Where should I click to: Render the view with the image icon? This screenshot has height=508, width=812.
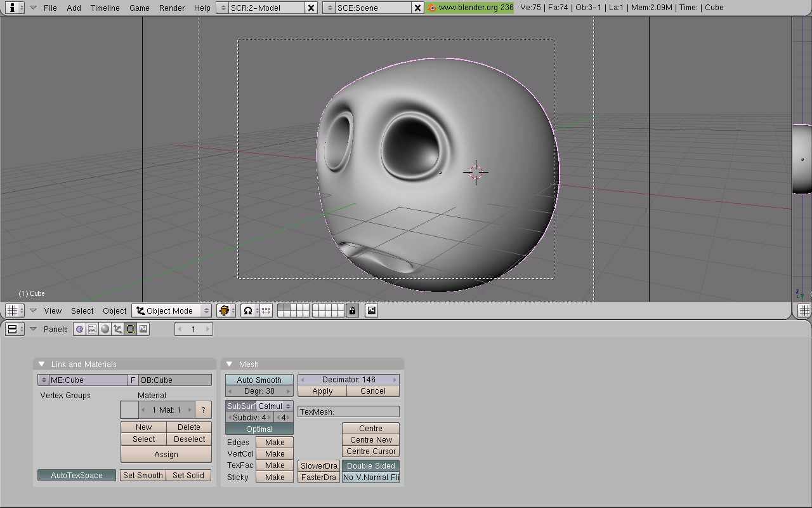click(x=372, y=311)
